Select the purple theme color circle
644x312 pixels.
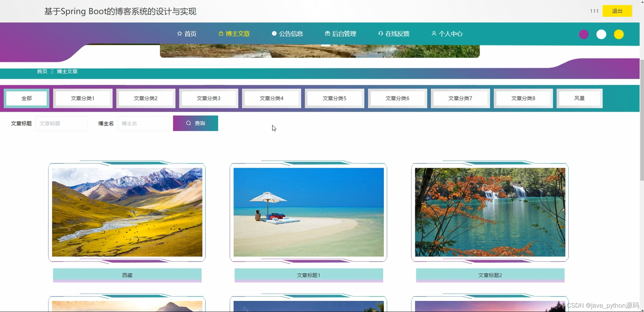[x=584, y=34]
